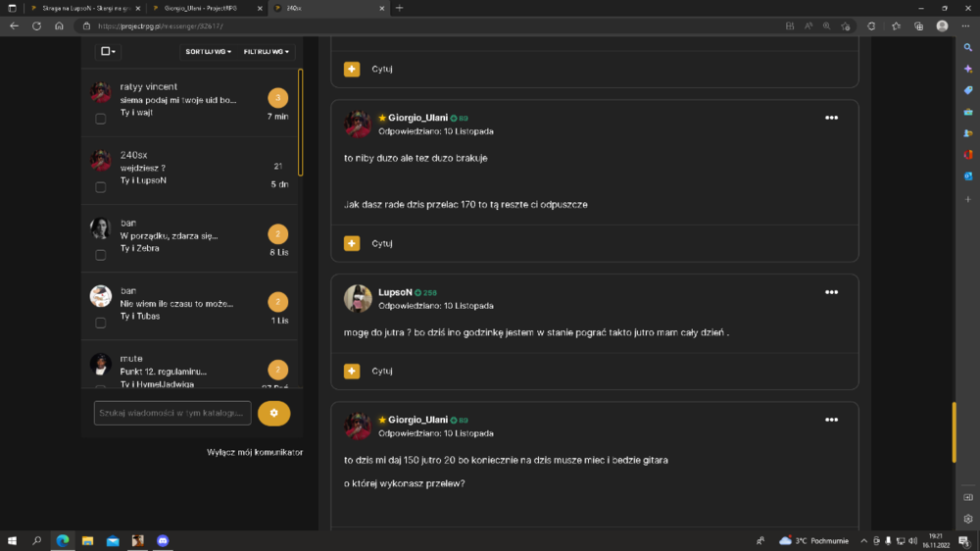Add a sidebar app with plus icon
The image size is (980, 551).
point(968,199)
